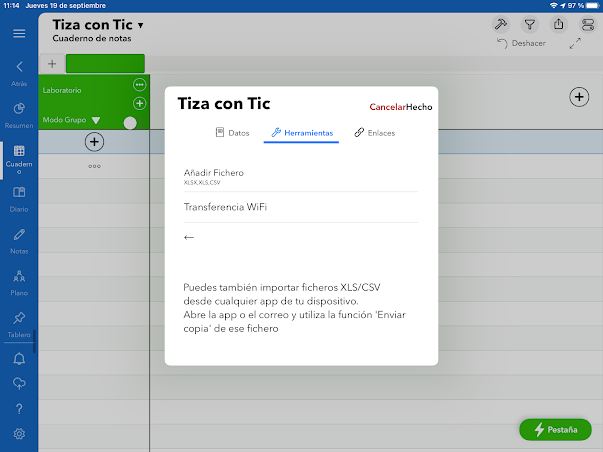Tap the WiFi status icon
Screen dimensions: 603x452
pos(553,5)
